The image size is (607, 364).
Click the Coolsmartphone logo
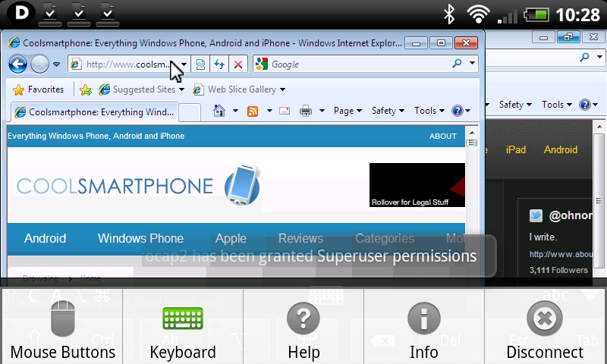tap(138, 185)
